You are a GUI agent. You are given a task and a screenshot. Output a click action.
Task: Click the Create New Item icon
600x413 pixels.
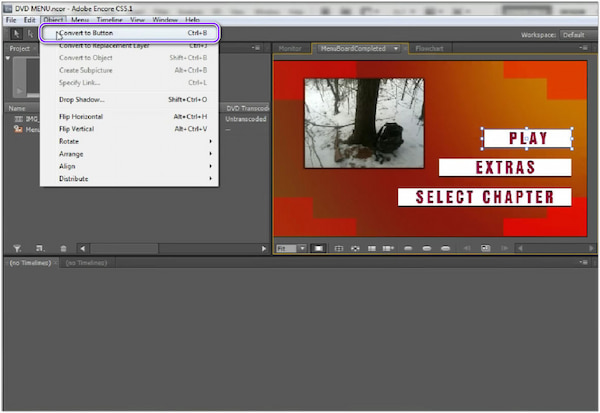coord(40,248)
